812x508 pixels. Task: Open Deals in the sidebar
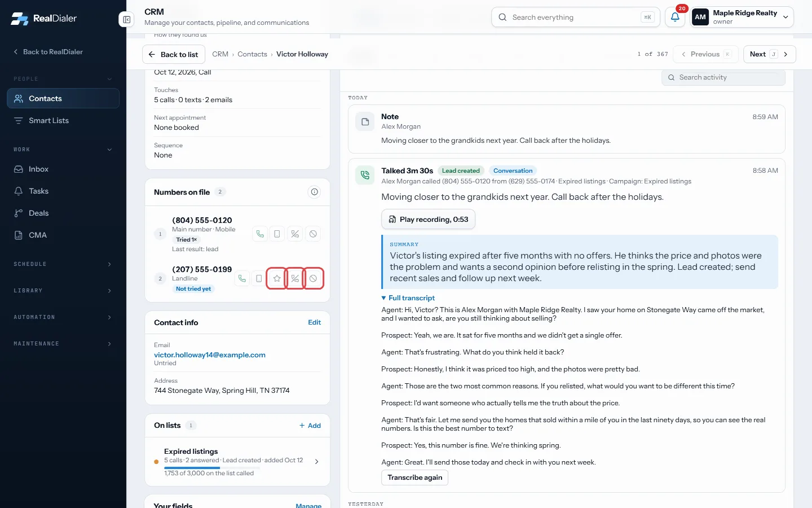(63, 213)
